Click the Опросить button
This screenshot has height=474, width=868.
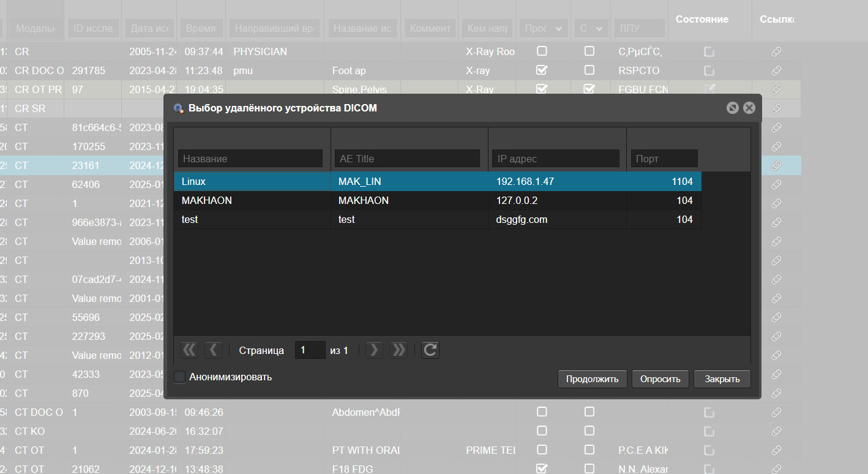point(660,379)
